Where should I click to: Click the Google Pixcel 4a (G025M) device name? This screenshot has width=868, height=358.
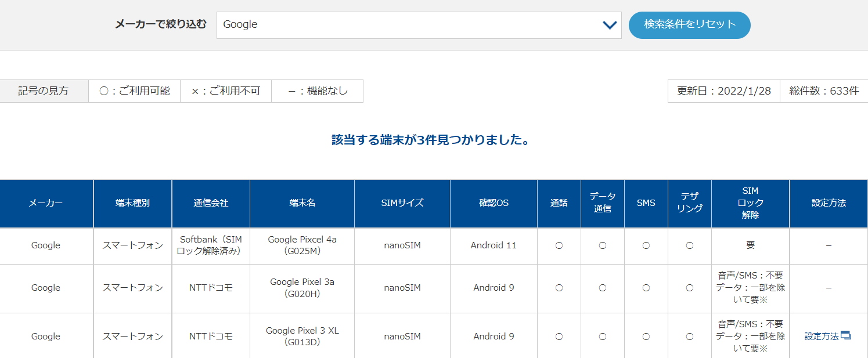pos(302,245)
